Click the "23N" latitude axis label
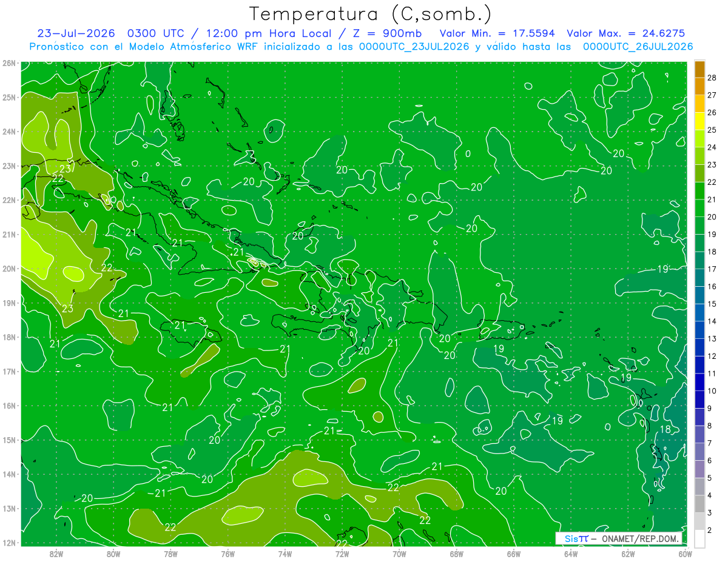The width and height of the screenshot is (728, 562). tap(8, 166)
